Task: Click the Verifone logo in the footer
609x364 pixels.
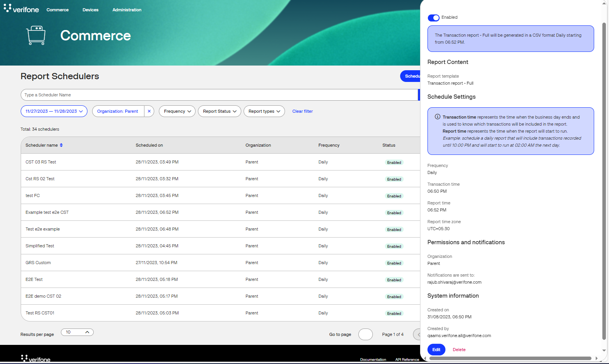Action: pos(35,358)
